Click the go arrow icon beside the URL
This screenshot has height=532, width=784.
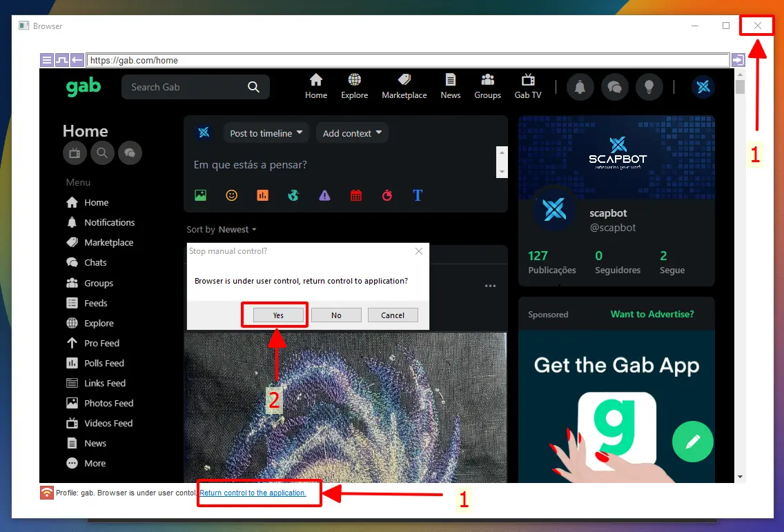point(738,61)
